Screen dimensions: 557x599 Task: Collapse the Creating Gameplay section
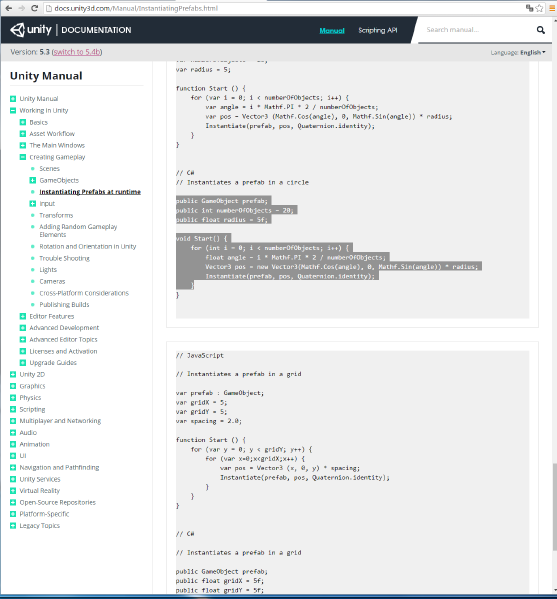point(23,157)
